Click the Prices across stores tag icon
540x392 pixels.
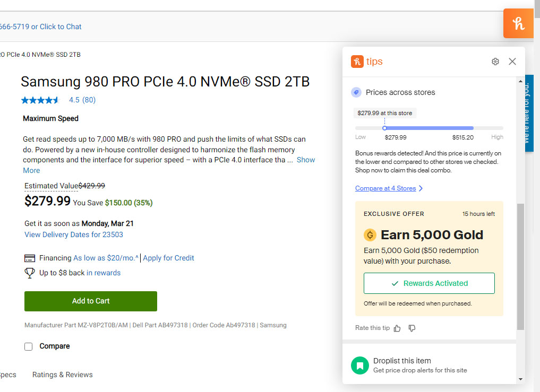tap(356, 92)
